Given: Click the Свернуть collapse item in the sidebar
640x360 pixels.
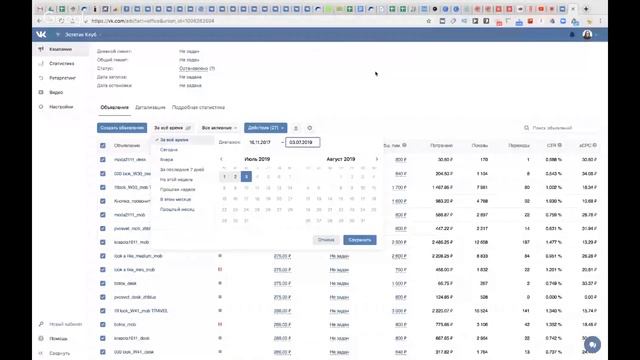Looking at the screenshot, I should pyautogui.click(x=60, y=353).
